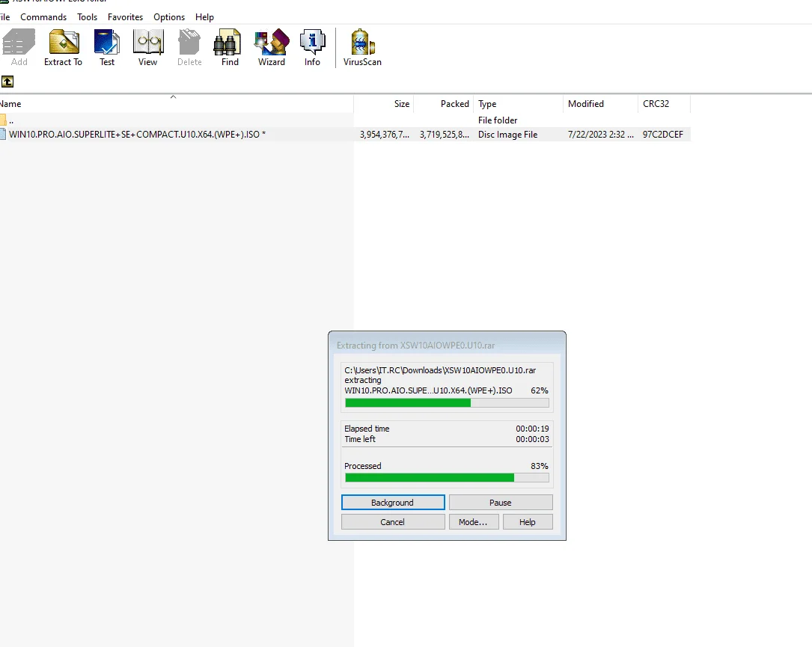Cancel the extraction
The width and height of the screenshot is (812, 647).
[393, 522]
